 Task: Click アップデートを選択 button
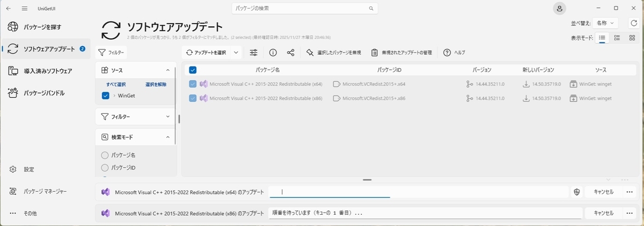click(206, 53)
